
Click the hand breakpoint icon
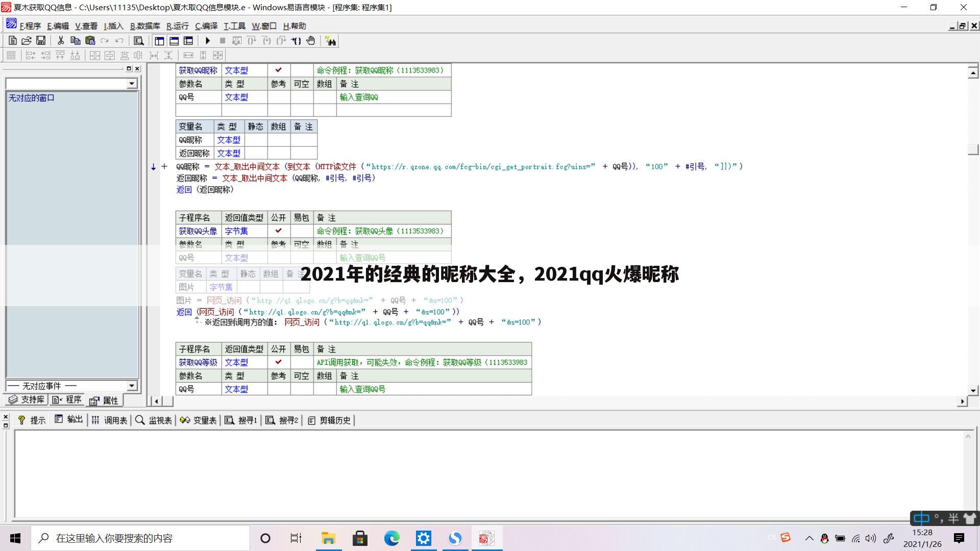pos(311,41)
